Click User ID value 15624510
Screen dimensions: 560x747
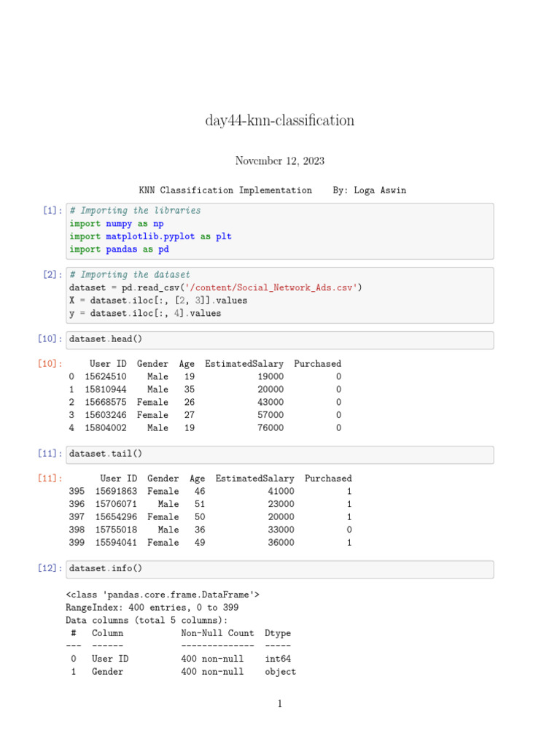tap(106, 377)
